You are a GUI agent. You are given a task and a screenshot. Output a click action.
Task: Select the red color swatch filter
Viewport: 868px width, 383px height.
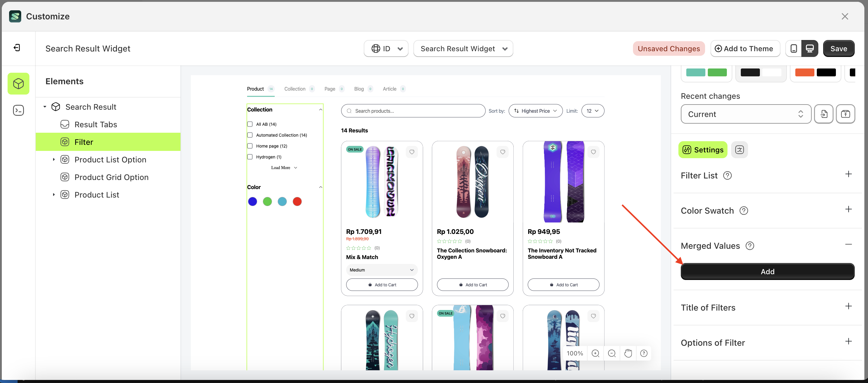point(297,201)
